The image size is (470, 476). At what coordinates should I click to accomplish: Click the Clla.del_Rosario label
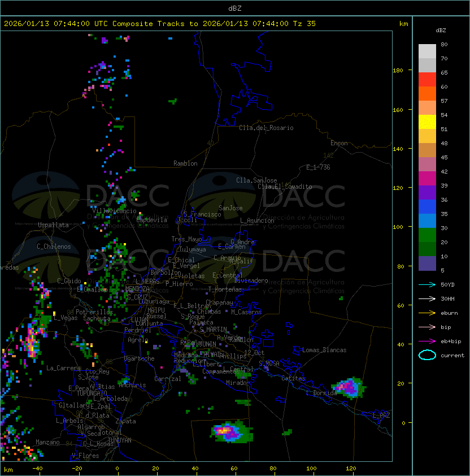266,128
